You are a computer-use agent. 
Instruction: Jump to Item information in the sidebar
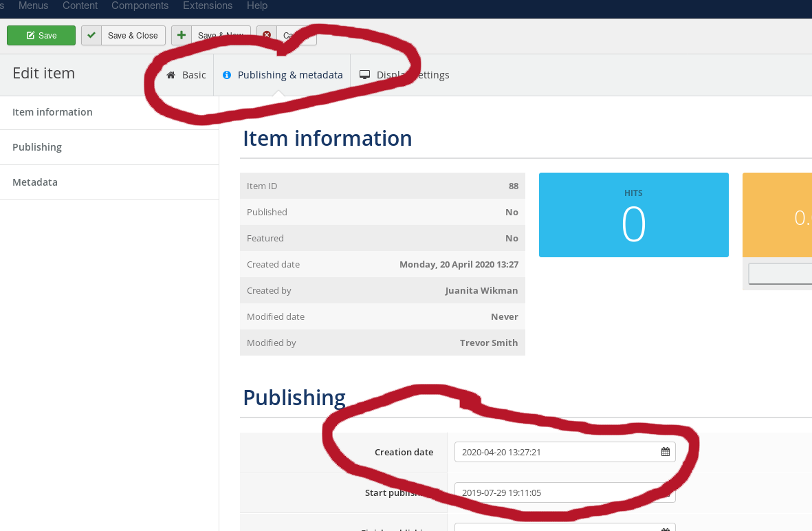tap(52, 112)
